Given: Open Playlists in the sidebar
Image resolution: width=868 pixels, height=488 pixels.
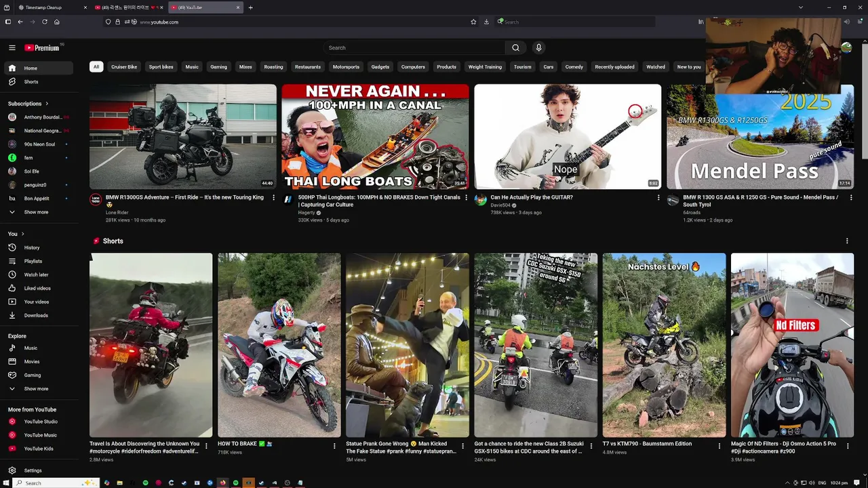Looking at the screenshot, I should (38, 261).
